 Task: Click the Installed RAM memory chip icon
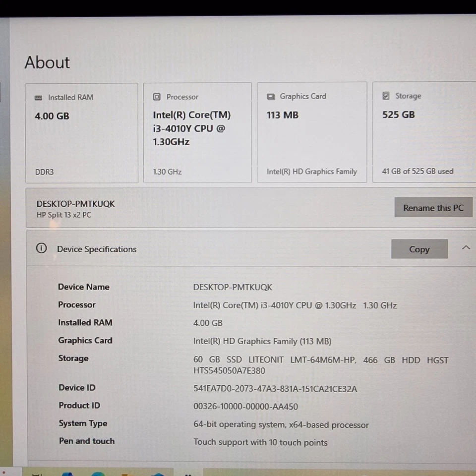[38, 98]
